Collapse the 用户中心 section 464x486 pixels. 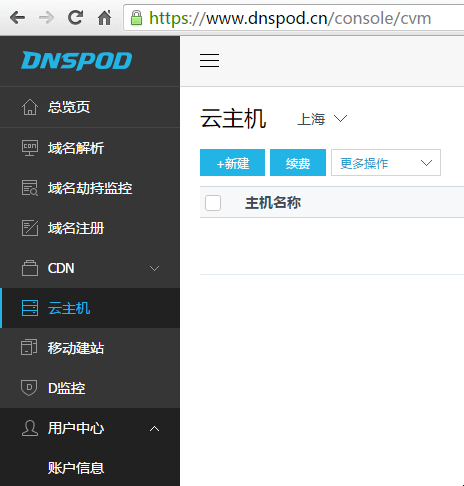(154, 429)
